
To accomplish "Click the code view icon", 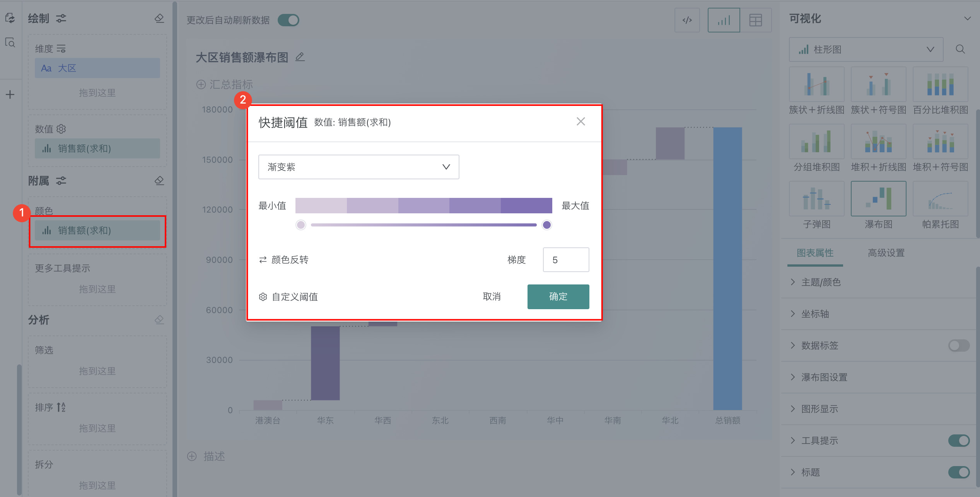I will [x=687, y=20].
